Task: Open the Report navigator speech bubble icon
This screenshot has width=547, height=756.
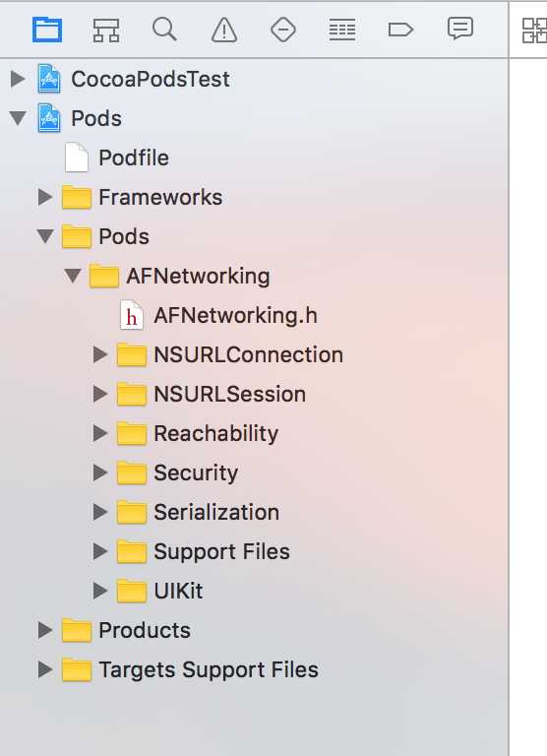Action: (460, 29)
